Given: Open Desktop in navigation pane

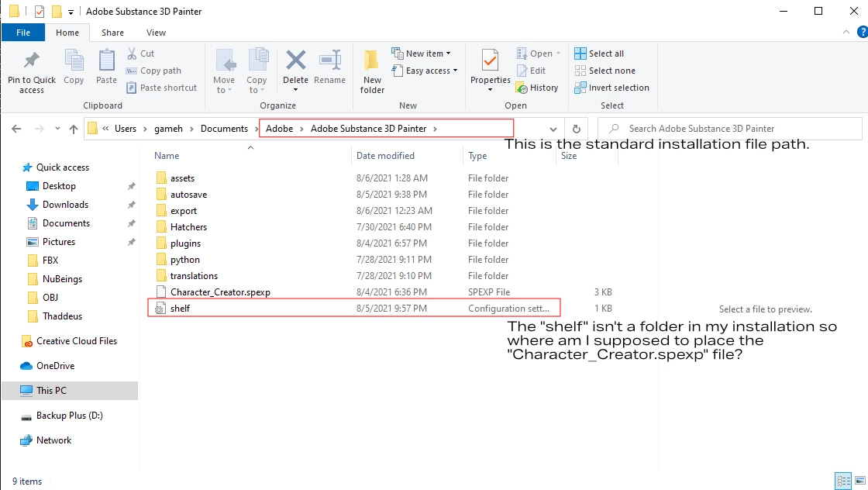Looking at the screenshot, I should click(59, 186).
